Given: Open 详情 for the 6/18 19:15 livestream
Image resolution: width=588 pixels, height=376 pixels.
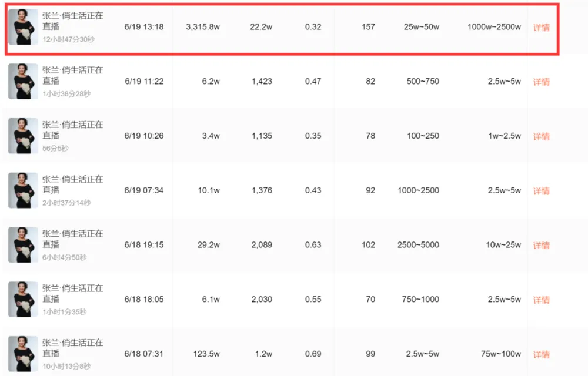Looking at the screenshot, I should 541,246.
